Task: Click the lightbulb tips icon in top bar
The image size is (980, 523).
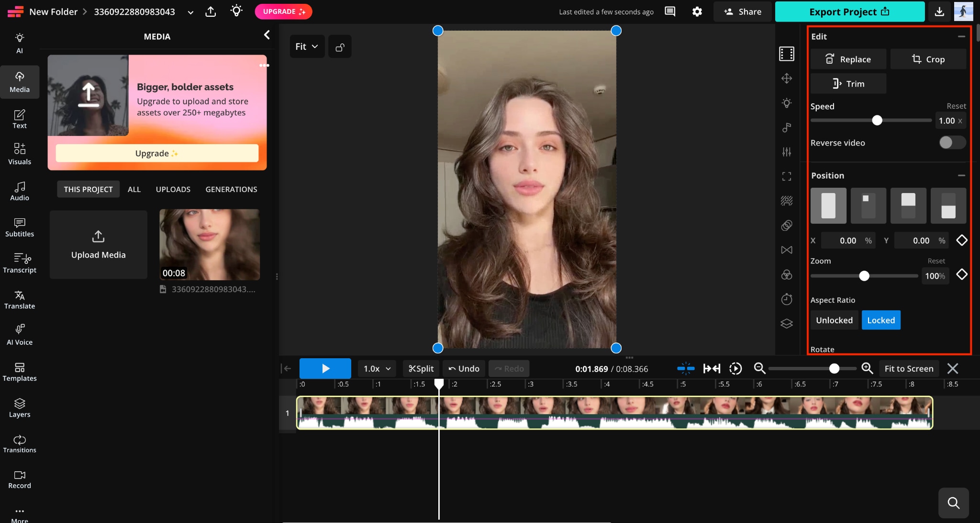Action: [236, 11]
